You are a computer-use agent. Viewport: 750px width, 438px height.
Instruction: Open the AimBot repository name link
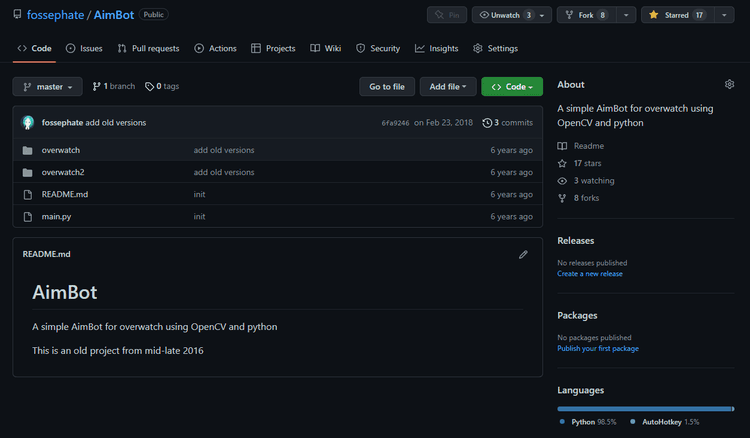tap(114, 15)
